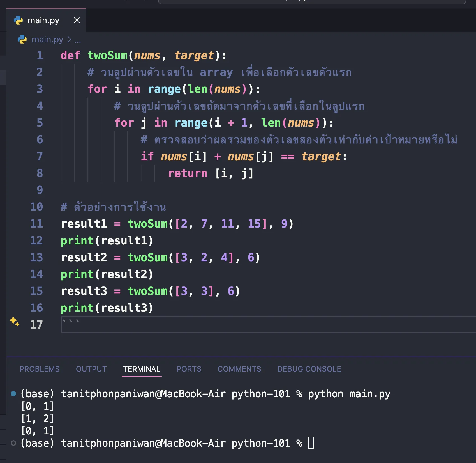Click the 'twoSum' function name on line 1

tap(107, 55)
